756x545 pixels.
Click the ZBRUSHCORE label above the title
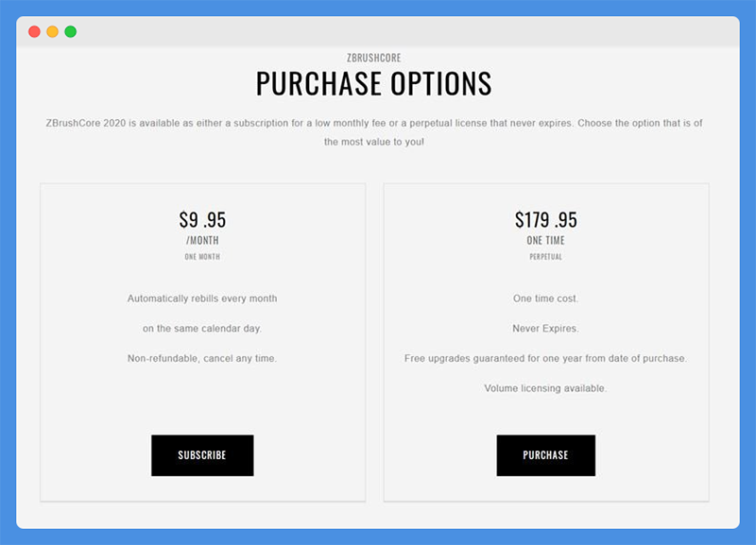pyautogui.click(x=373, y=58)
